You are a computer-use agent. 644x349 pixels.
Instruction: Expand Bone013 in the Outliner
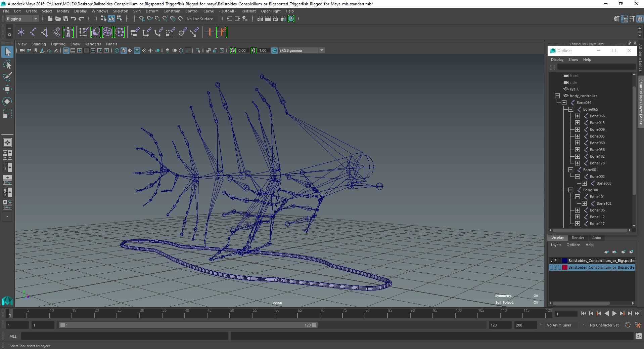click(578, 123)
